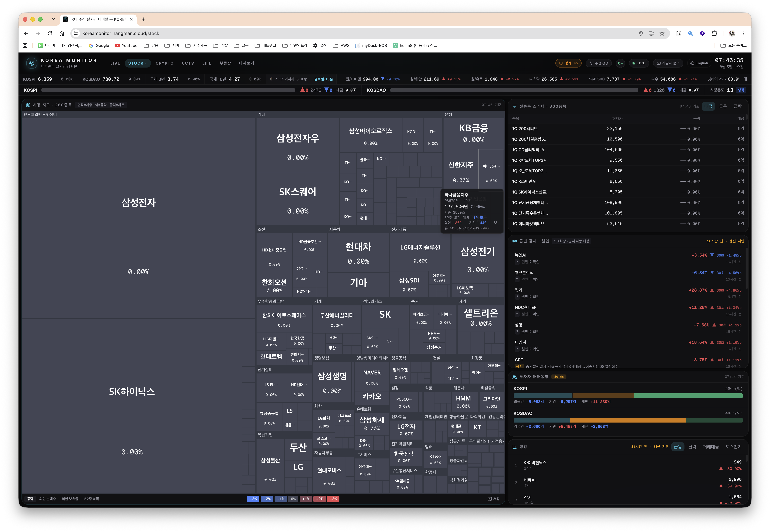Click the 랭킹 bar chart icon
This screenshot has height=532, width=770.
pos(514,447)
